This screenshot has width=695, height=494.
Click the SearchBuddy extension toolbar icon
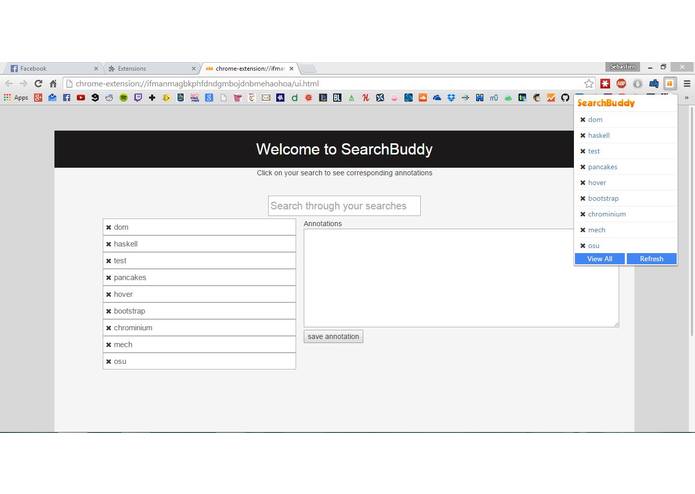tap(670, 83)
